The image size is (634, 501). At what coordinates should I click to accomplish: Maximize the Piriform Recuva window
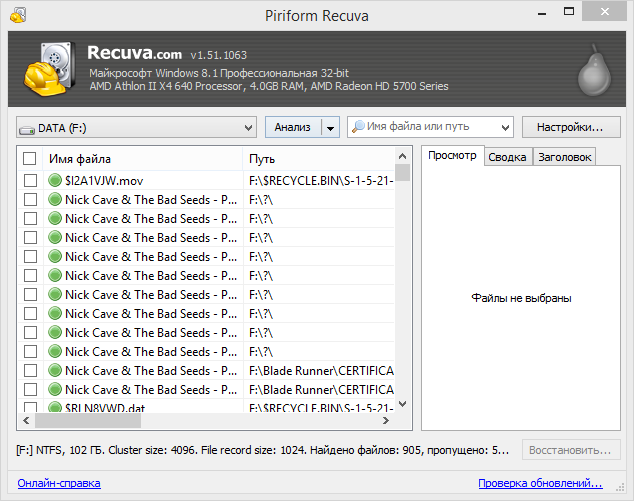[569, 12]
